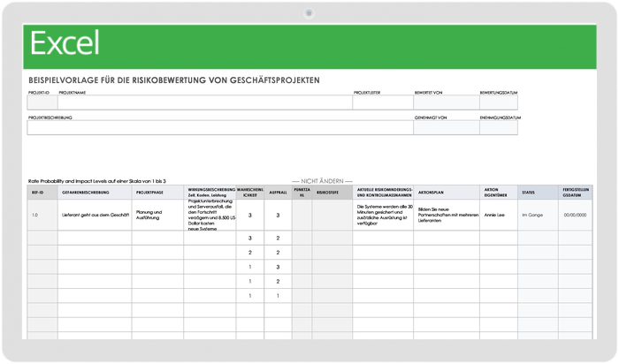619x364 pixels.
Task: Click the Projektphase column header
Action: (x=157, y=193)
